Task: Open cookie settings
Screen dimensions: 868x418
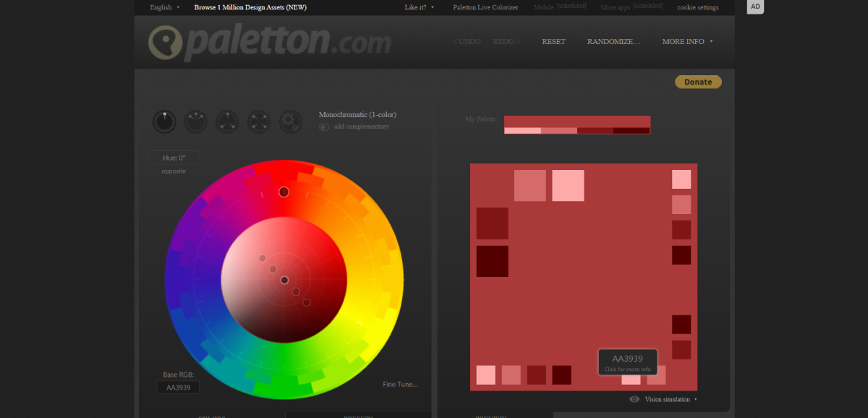Action: coord(698,7)
